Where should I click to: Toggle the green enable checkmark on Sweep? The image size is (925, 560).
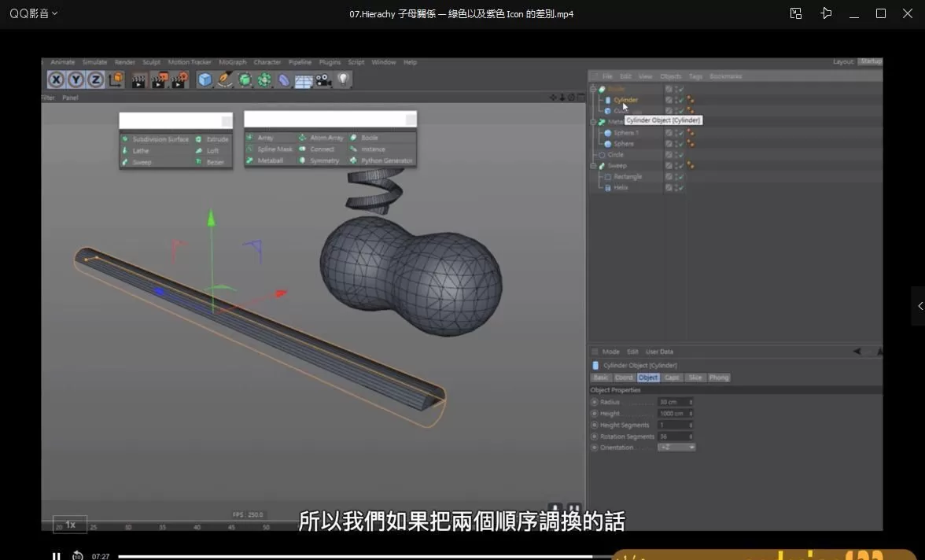pyautogui.click(x=682, y=166)
